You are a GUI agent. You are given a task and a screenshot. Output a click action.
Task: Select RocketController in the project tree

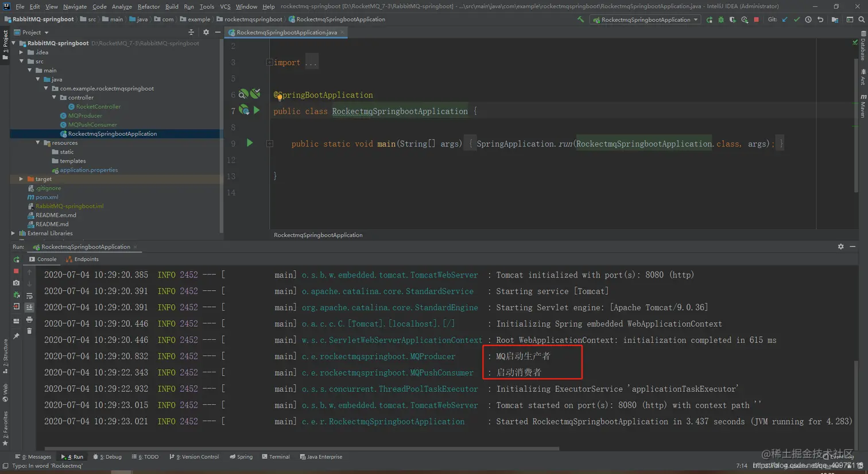[98, 107]
